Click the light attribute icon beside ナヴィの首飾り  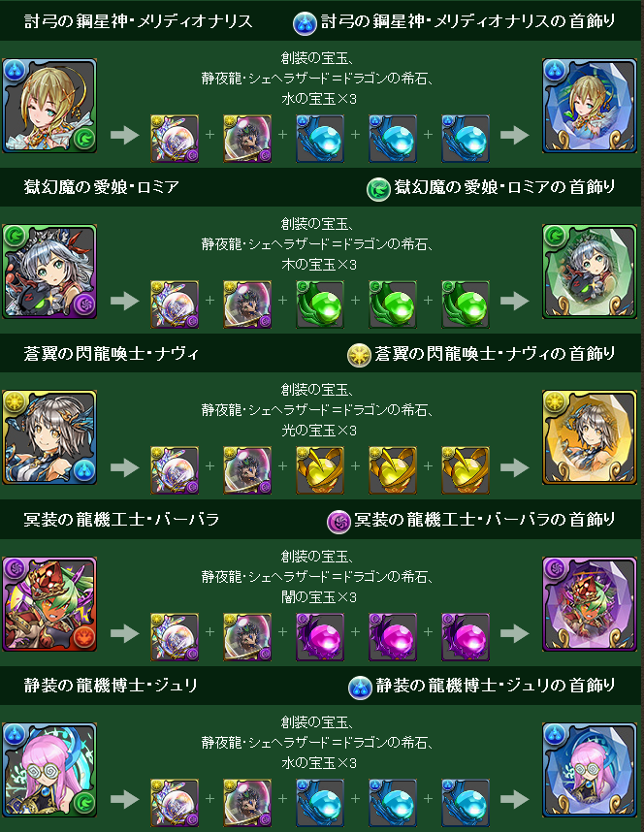359,355
